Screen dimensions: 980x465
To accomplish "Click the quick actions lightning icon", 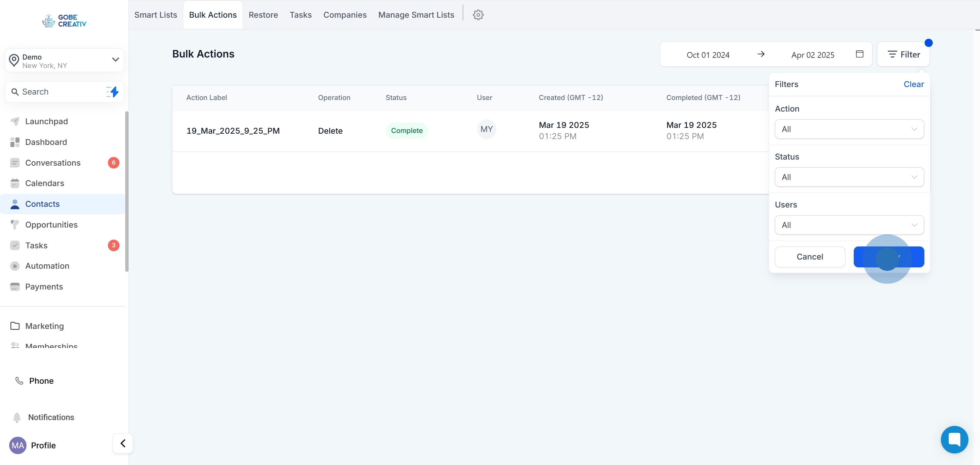I will pyautogui.click(x=112, y=92).
